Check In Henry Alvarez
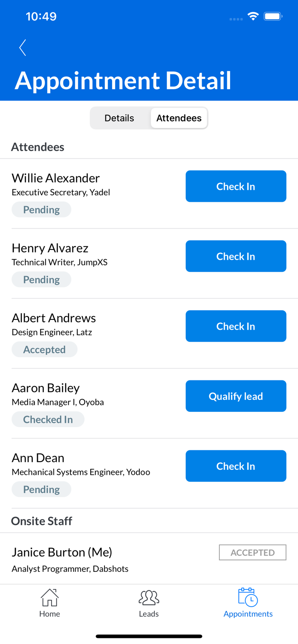Screen dimensions: 298x644 point(236,256)
